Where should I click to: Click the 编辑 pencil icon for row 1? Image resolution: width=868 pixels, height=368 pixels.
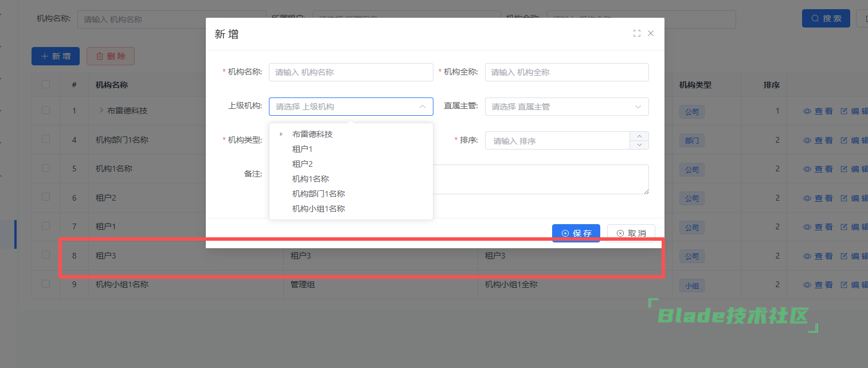click(x=844, y=111)
